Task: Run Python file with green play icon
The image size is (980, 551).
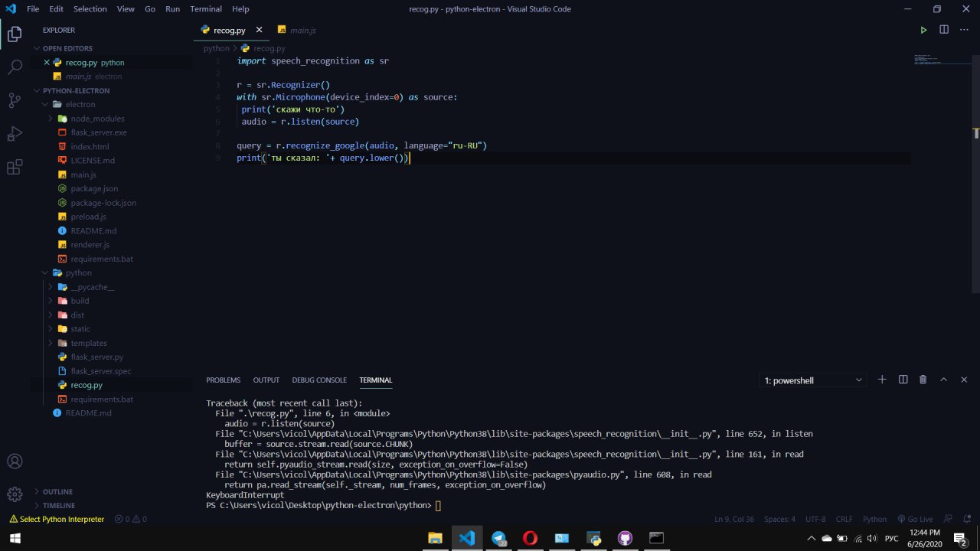Action: click(923, 30)
